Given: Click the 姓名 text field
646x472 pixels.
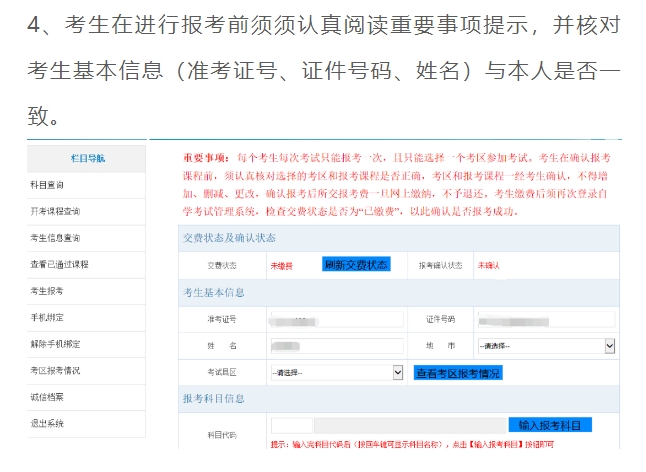Looking at the screenshot, I should 336,345.
